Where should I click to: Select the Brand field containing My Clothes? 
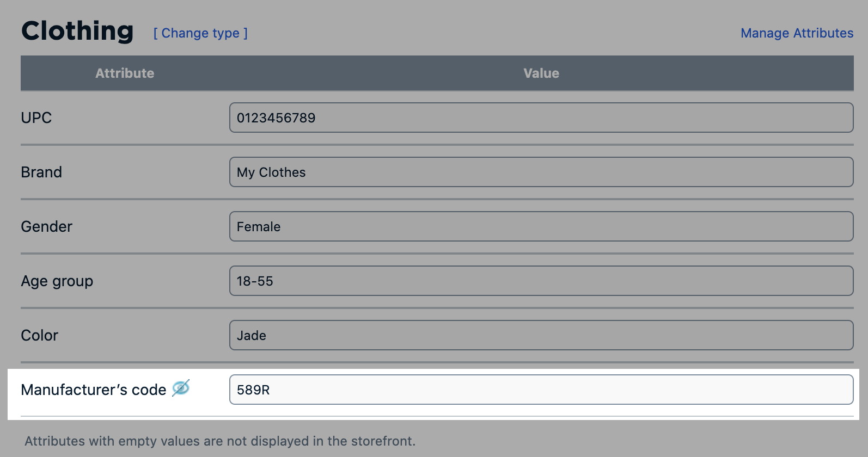pyautogui.click(x=541, y=172)
